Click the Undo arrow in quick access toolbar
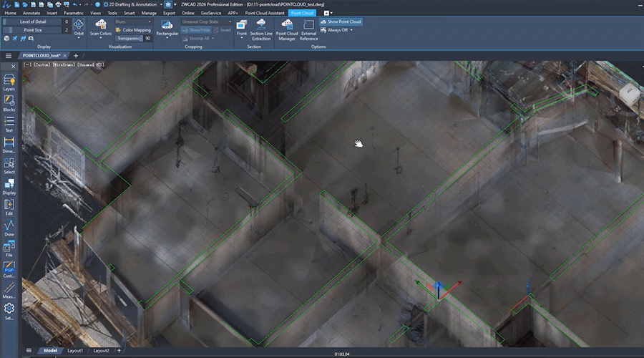Image resolution: width=644 pixels, height=358 pixels. 74,4
